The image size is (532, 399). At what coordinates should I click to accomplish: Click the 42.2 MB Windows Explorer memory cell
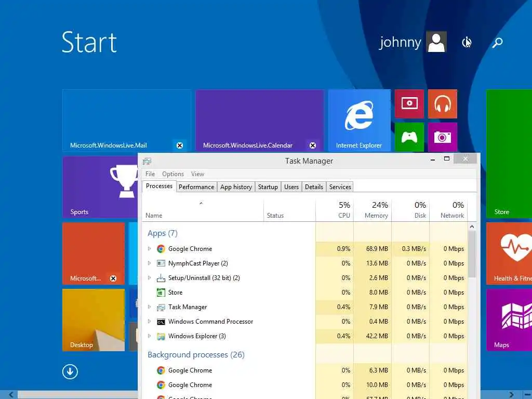tap(373, 336)
